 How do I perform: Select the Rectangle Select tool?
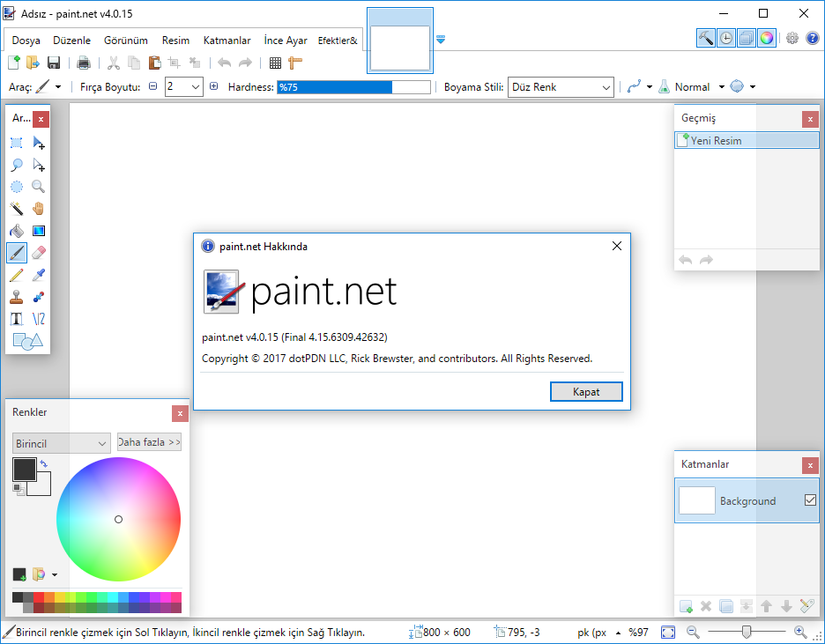coord(17,143)
